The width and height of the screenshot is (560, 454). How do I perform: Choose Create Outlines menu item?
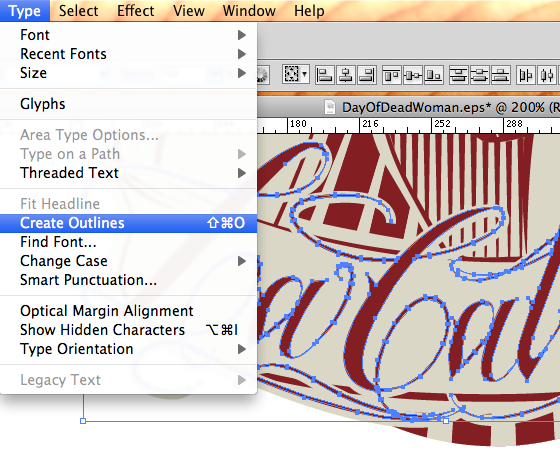[129, 223]
